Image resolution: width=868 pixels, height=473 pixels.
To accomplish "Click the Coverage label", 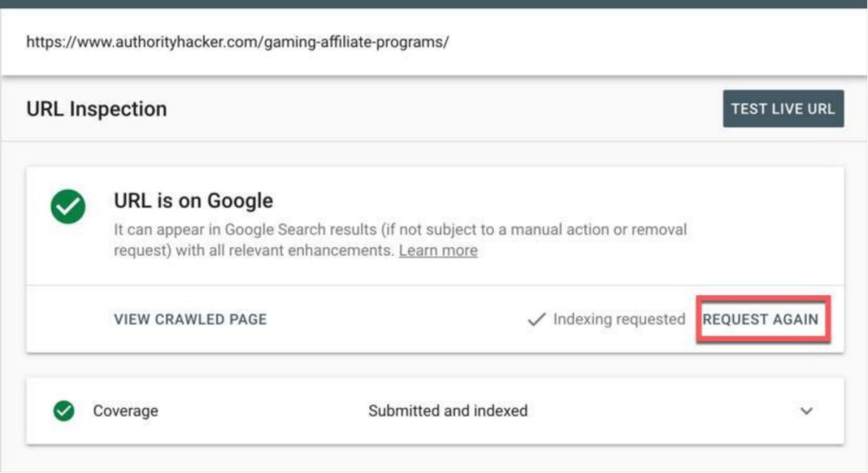I will click(x=125, y=411).
